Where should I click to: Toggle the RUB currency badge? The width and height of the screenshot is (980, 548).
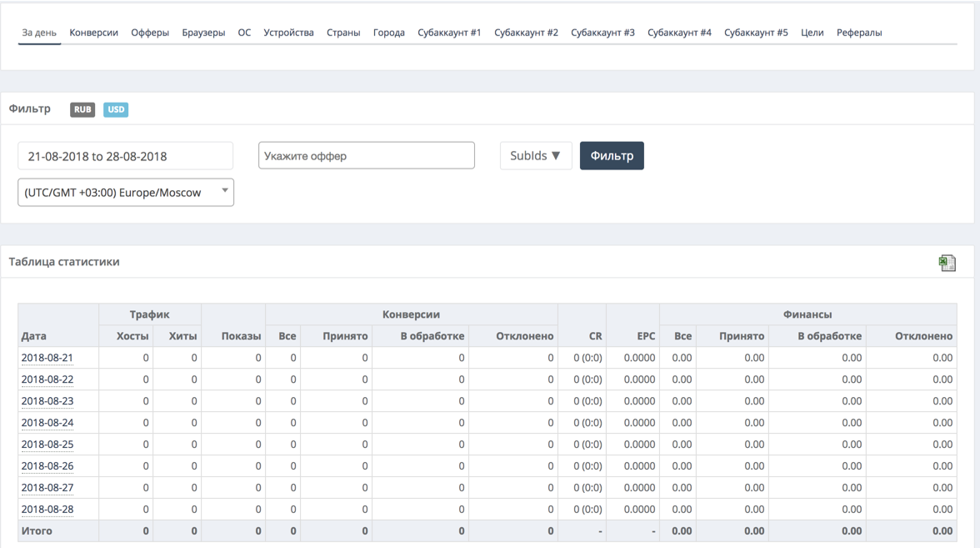click(x=82, y=109)
